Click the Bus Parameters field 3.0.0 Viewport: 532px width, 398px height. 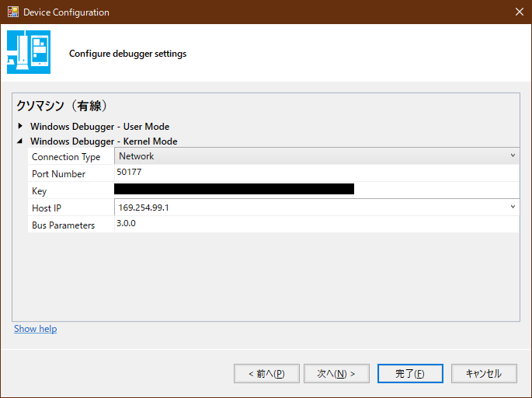pos(317,224)
